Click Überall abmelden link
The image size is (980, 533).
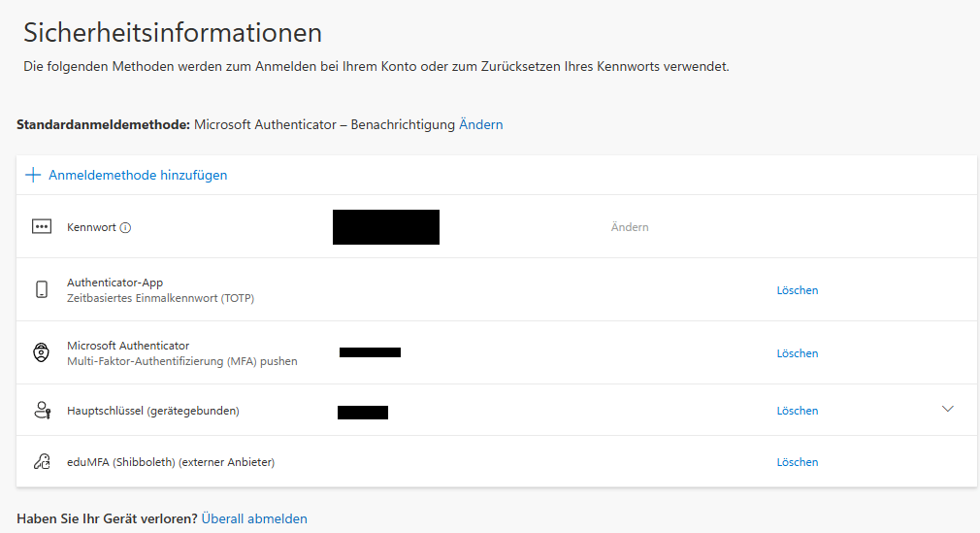point(254,518)
